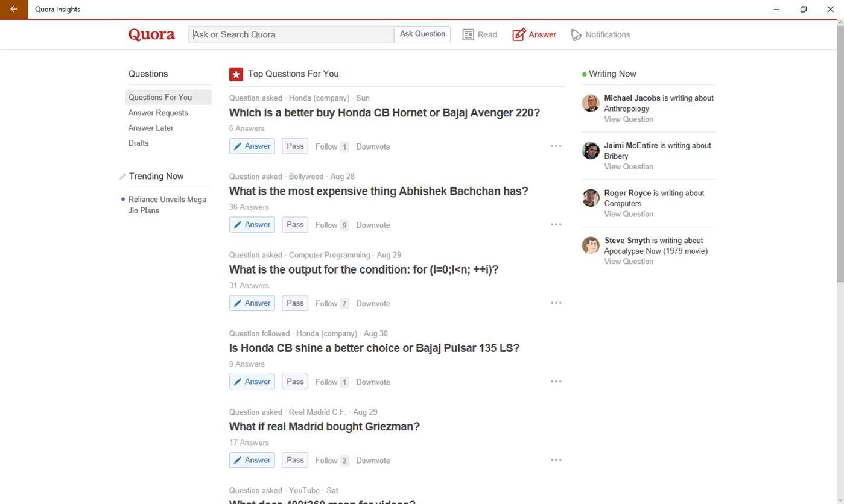Downvote the Honda CB Hornet question
Viewport: 844px width, 504px height.
373,146
